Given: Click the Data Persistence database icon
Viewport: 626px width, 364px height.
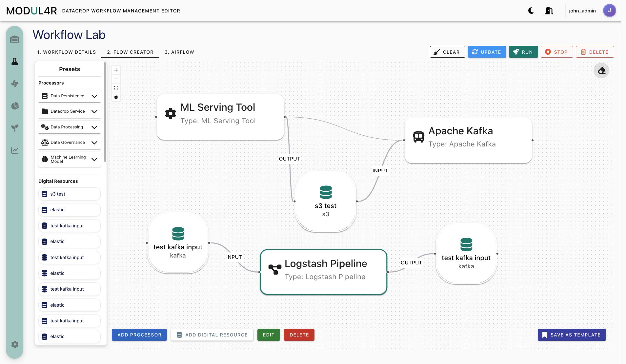Looking at the screenshot, I should (45, 96).
